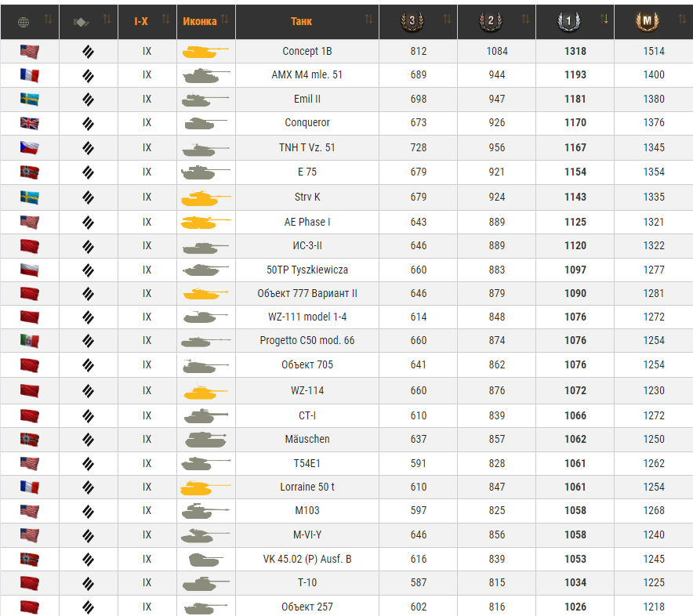Click the Conqueror tank silhouette
Screen dimensions: 693x616
(x=205, y=123)
